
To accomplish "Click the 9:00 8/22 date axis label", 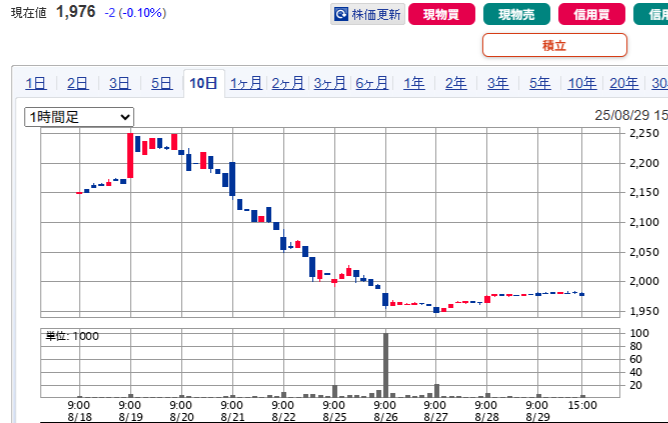I will click(x=283, y=411).
